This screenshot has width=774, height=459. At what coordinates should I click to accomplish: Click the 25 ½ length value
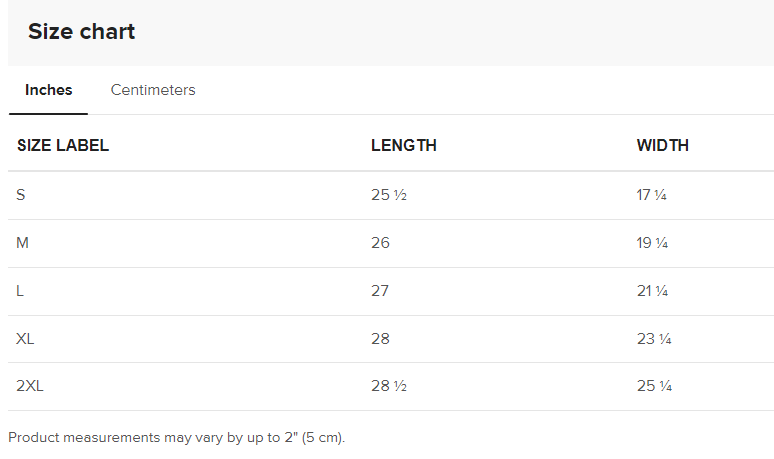[x=388, y=195]
